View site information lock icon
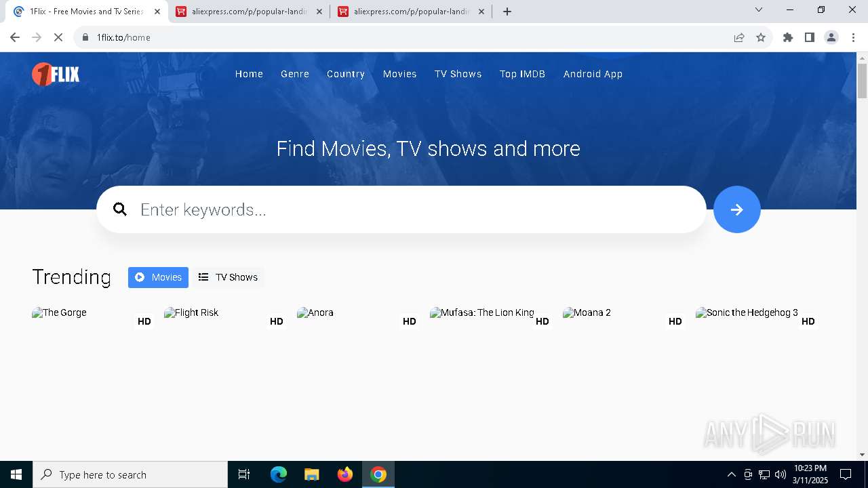The height and width of the screenshot is (488, 868). pyautogui.click(x=85, y=37)
